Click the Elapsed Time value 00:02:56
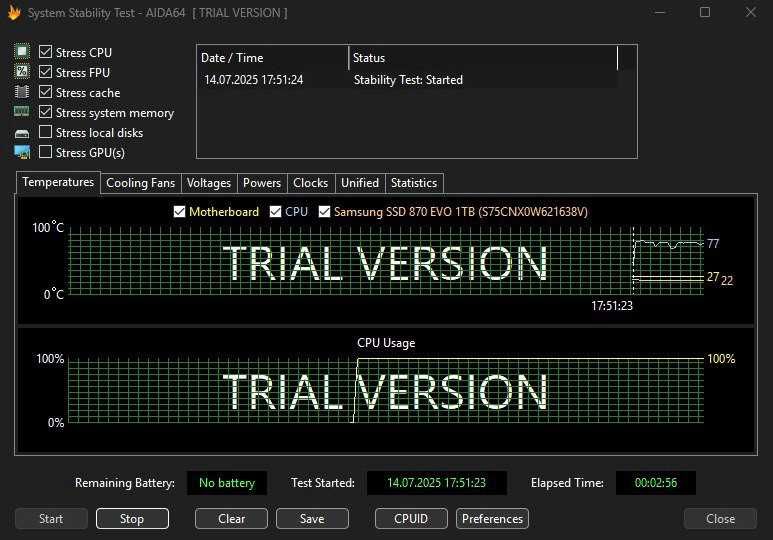 pyautogui.click(x=656, y=483)
